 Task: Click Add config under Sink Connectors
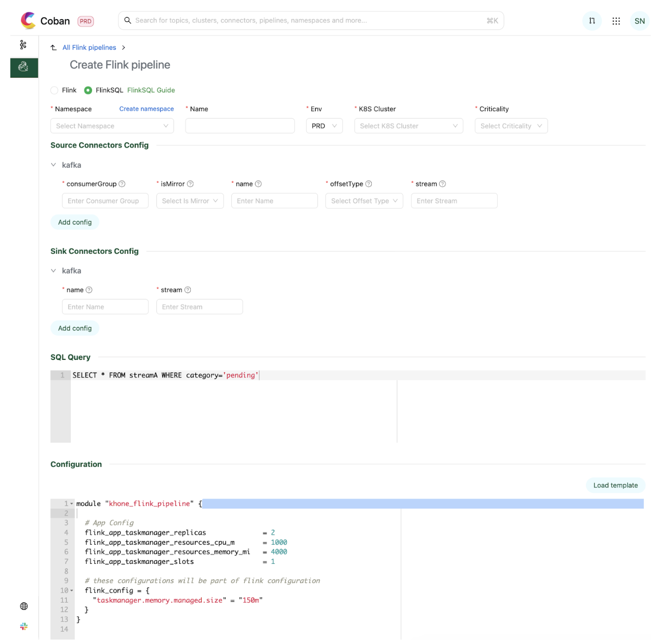coord(75,328)
